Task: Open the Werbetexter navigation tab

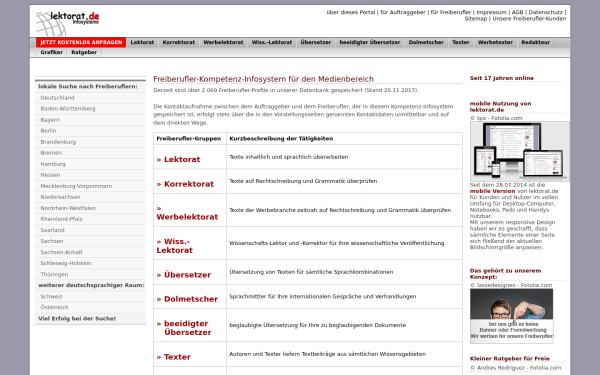Action: 495,42
